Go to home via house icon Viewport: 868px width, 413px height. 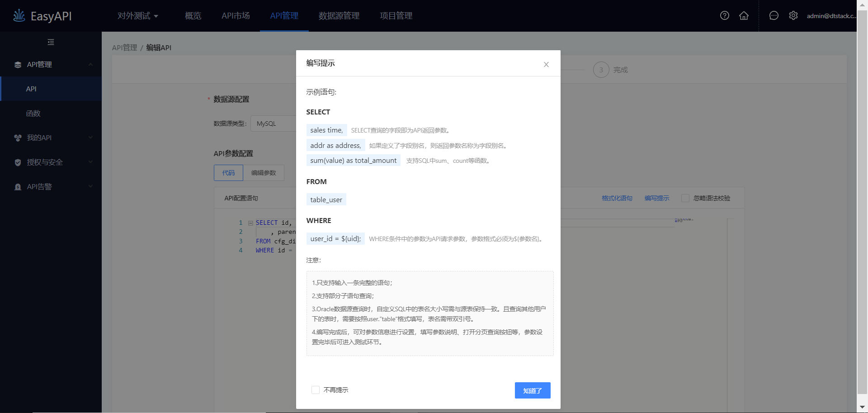click(x=744, y=16)
